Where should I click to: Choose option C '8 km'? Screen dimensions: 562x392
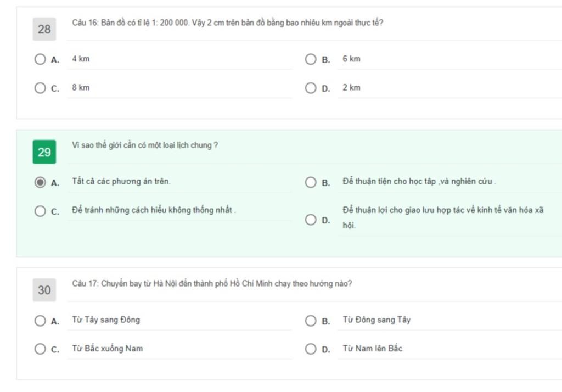(40, 88)
